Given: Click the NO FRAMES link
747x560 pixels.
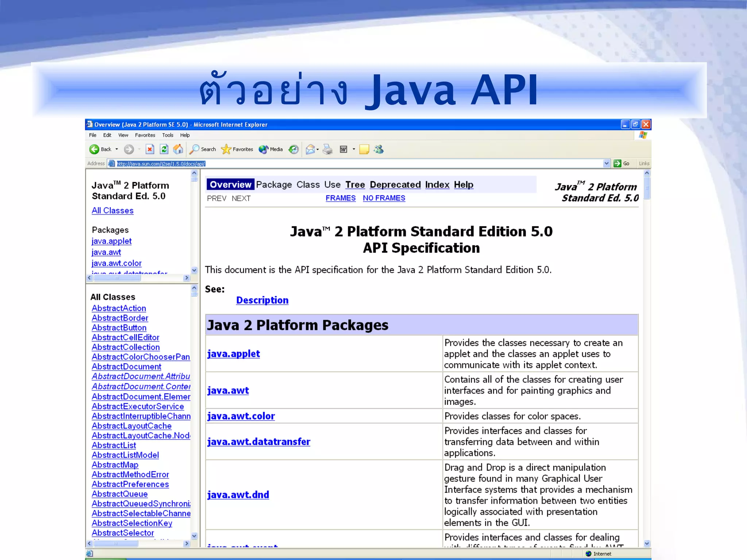Looking at the screenshot, I should coord(384,198).
